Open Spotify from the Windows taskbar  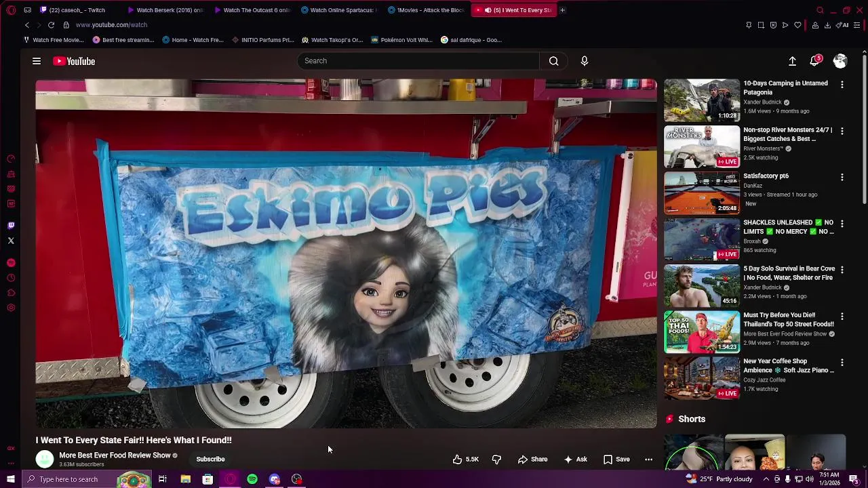252,479
